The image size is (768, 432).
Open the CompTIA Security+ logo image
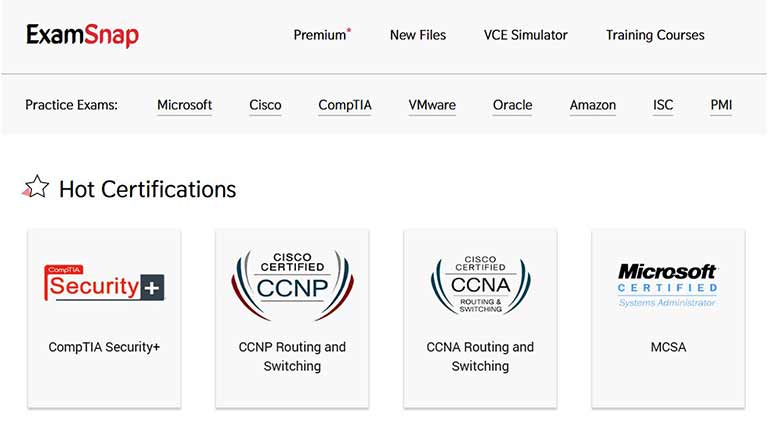pyautogui.click(x=104, y=283)
